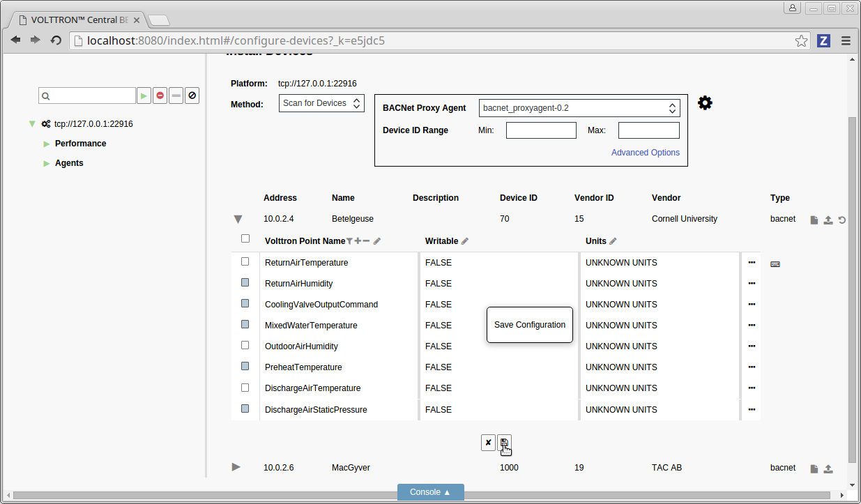Expand the Agents tree node
This screenshot has height=504, width=861.
pyautogui.click(x=47, y=163)
